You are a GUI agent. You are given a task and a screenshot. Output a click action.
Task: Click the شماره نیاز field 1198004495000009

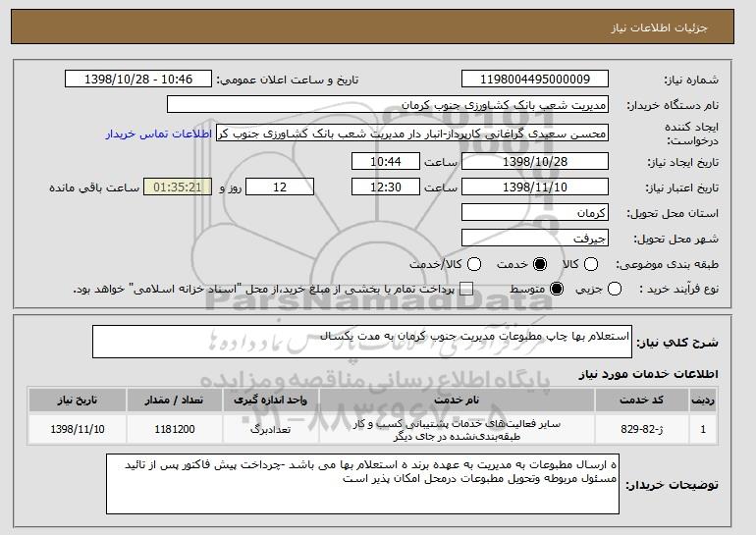535,80
